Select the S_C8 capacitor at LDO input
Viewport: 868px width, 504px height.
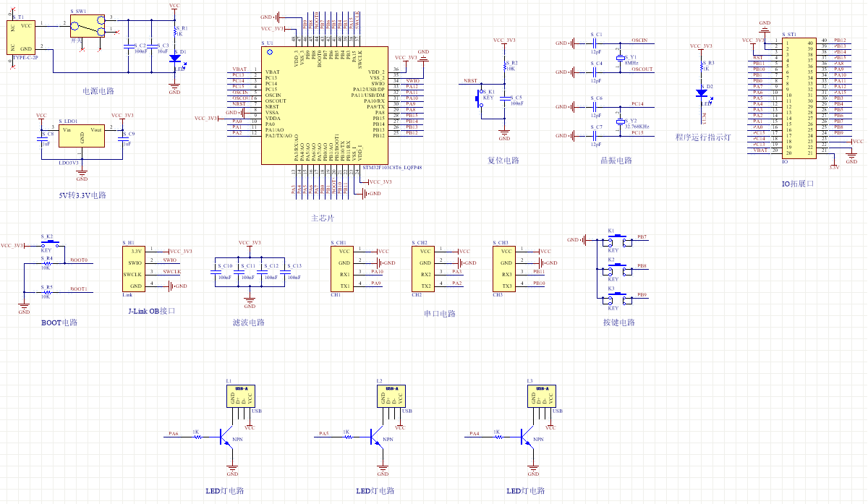41,138
